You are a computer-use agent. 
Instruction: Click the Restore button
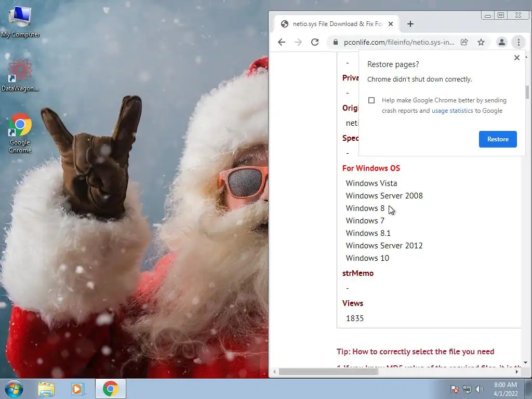[x=498, y=139]
